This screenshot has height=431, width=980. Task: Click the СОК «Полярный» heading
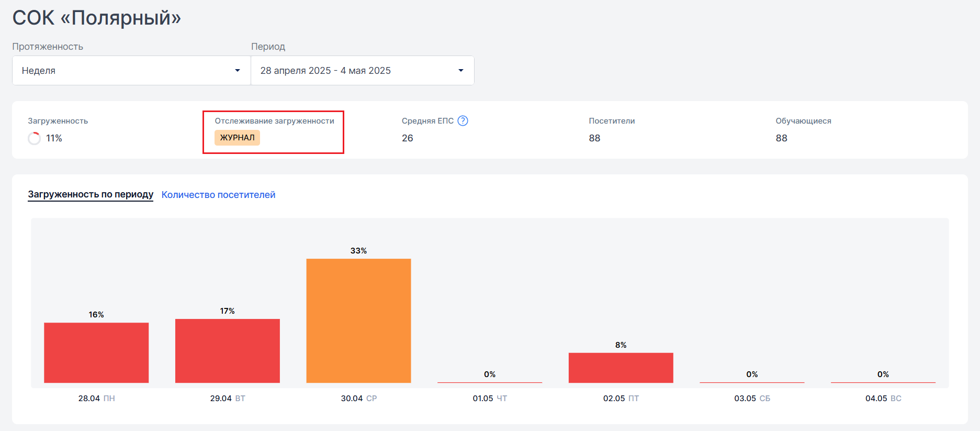[97, 18]
